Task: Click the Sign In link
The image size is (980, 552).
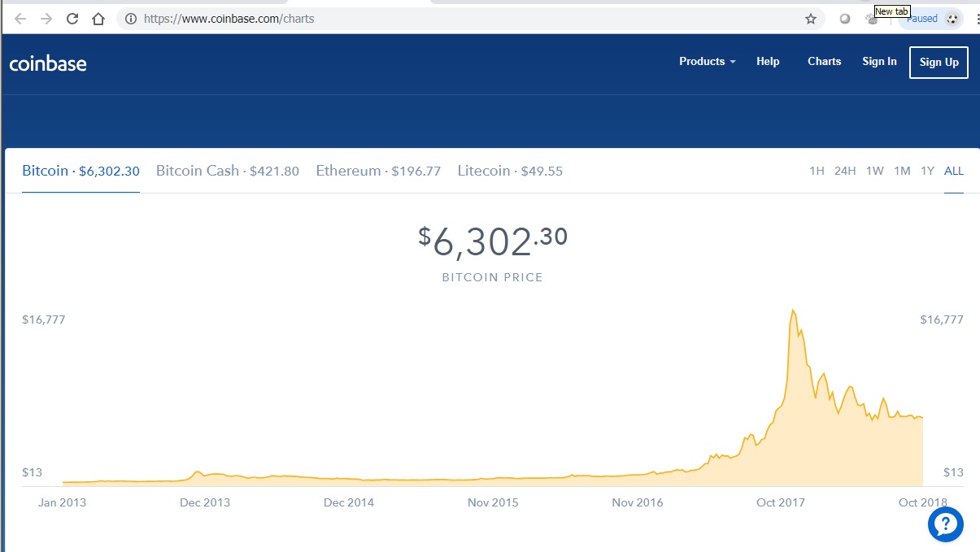Action: click(879, 62)
